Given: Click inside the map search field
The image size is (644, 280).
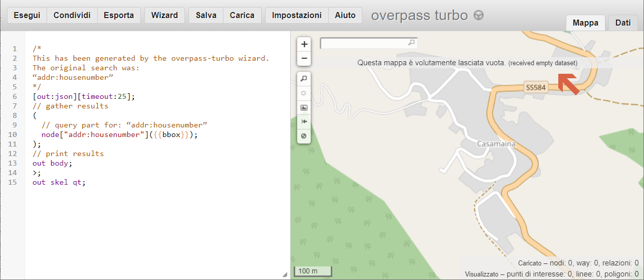Looking at the screenshot, I should pyautogui.click(x=364, y=43).
